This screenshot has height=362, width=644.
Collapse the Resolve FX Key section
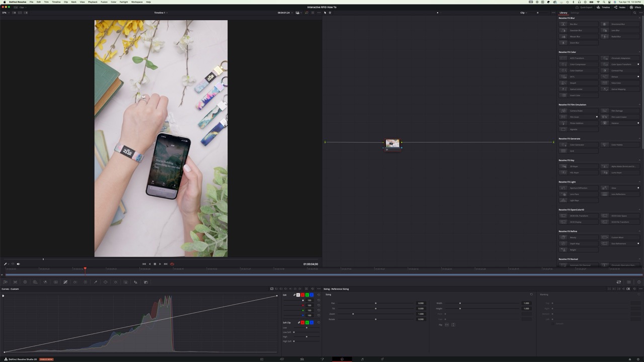click(640, 160)
